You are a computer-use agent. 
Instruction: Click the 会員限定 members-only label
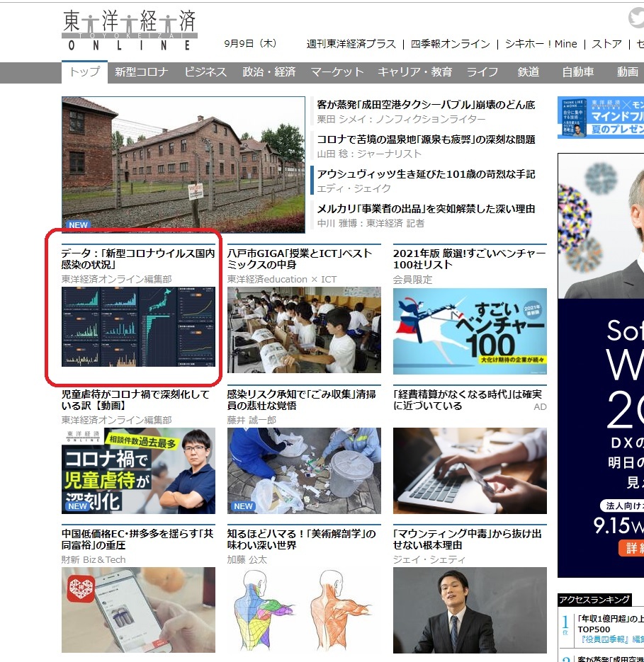tap(412, 280)
